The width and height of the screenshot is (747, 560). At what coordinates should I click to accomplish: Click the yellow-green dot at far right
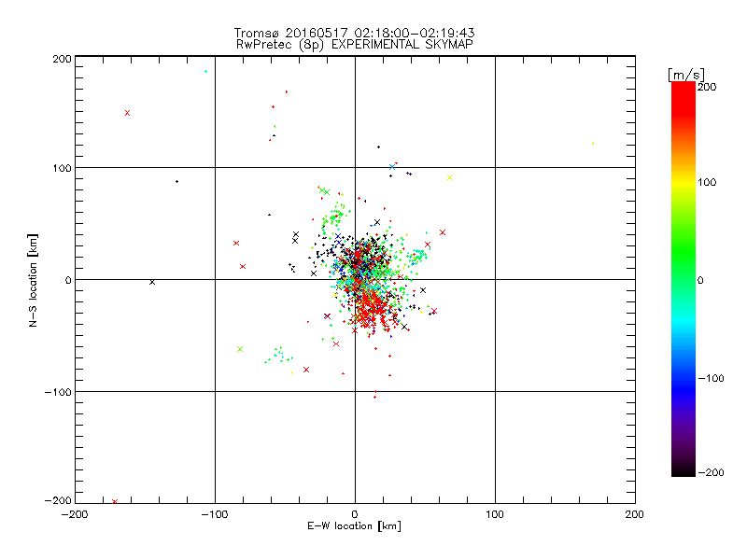[593, 143]
